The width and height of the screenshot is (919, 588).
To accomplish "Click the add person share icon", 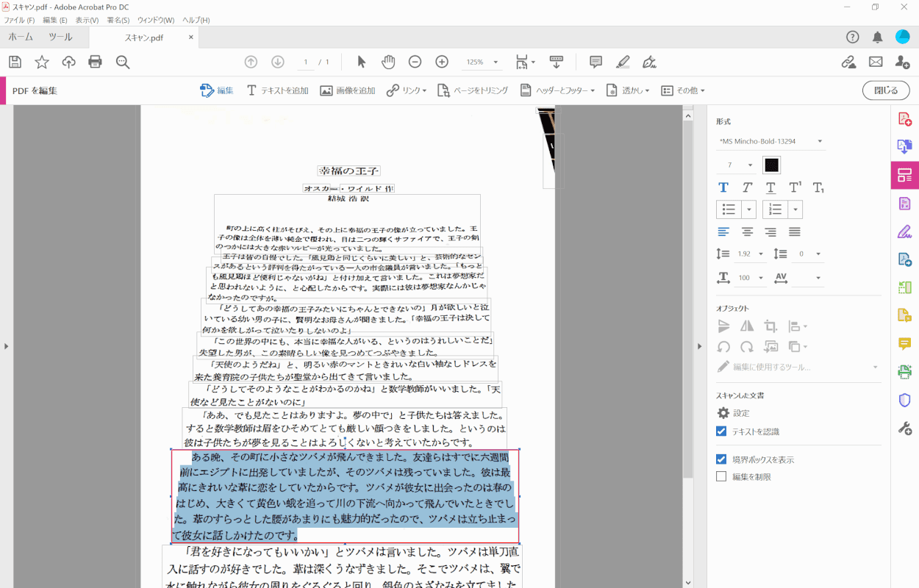I will pos(902,62).
